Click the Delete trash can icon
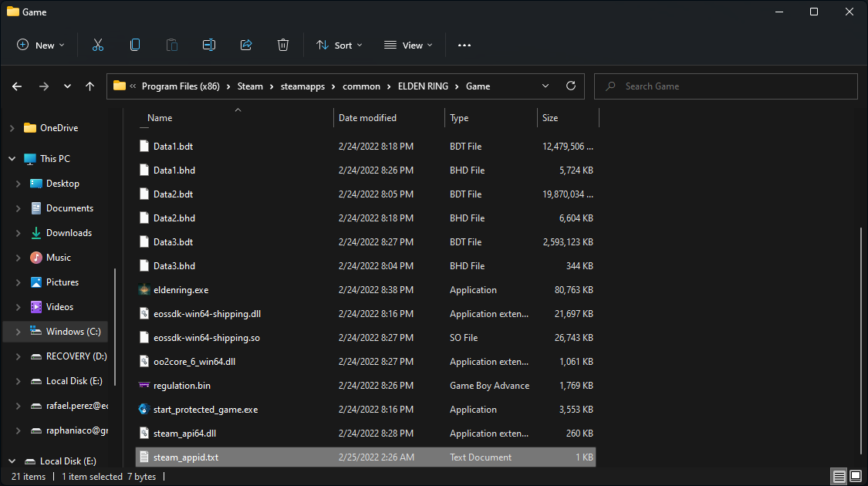 [283, 46]
